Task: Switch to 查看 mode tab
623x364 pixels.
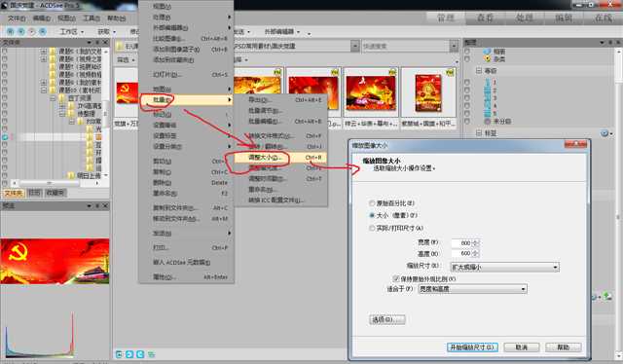Action: point(485,18)
